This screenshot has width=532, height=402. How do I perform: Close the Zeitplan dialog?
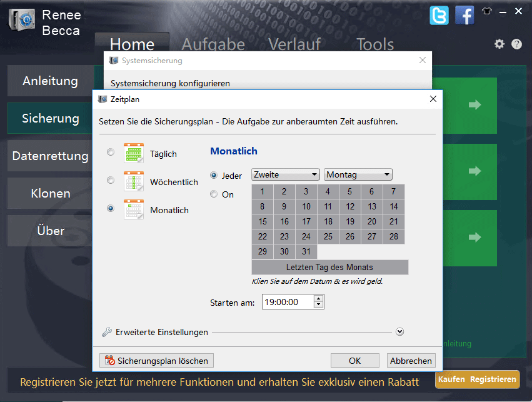(x=433, y=99)
